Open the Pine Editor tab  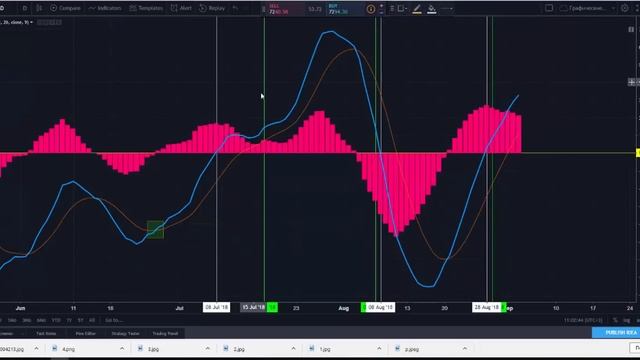(85, 333)
